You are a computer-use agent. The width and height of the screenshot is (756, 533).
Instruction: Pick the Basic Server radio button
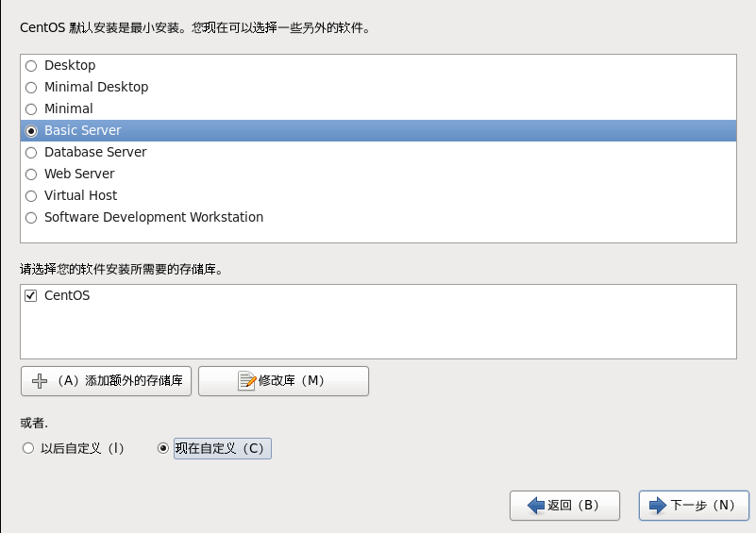(31, 131)
